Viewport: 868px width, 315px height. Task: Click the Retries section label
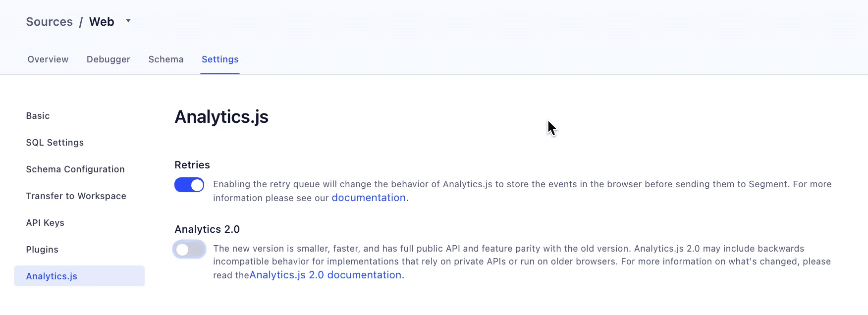click(192, 165)
